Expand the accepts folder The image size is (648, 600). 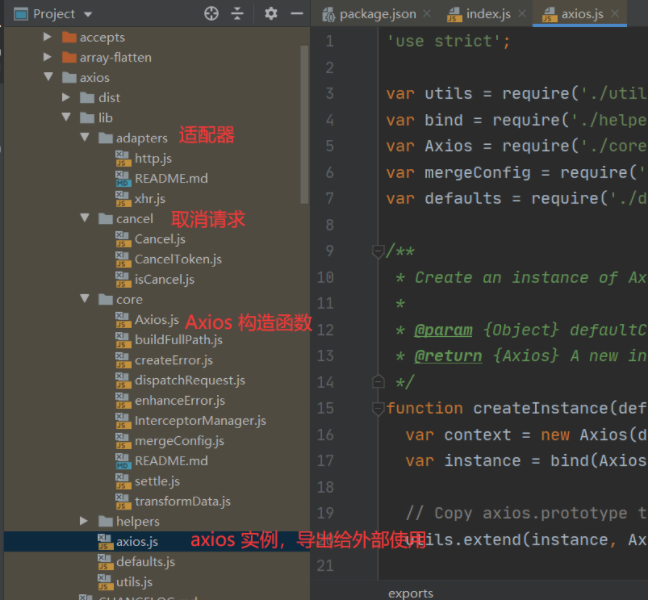[48, 37]
